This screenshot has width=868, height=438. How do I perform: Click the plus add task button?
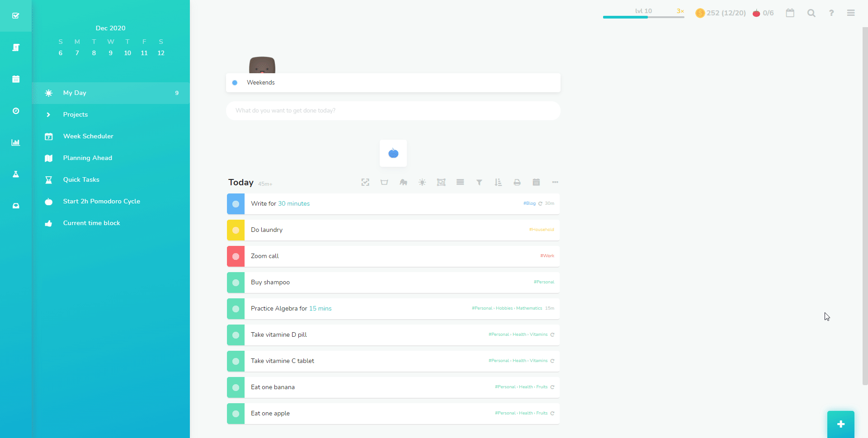(x=841, y=424)
